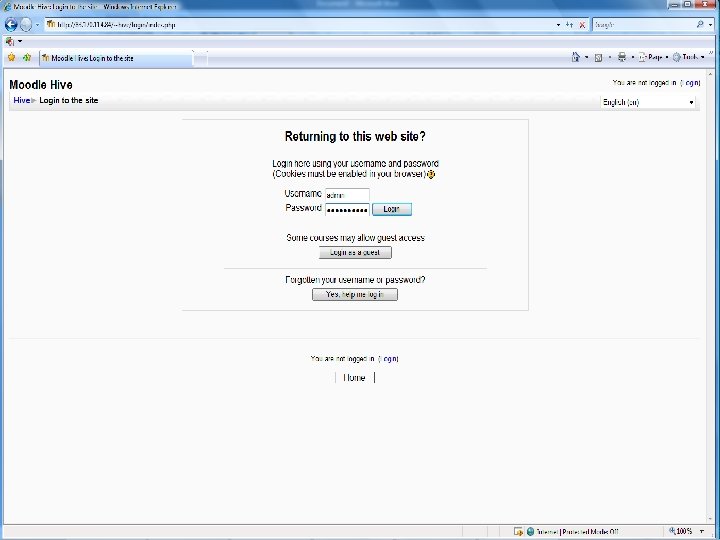This screenshot has width=720, height=540.
Task: Click the browser search box
Action: coord(643,25)
